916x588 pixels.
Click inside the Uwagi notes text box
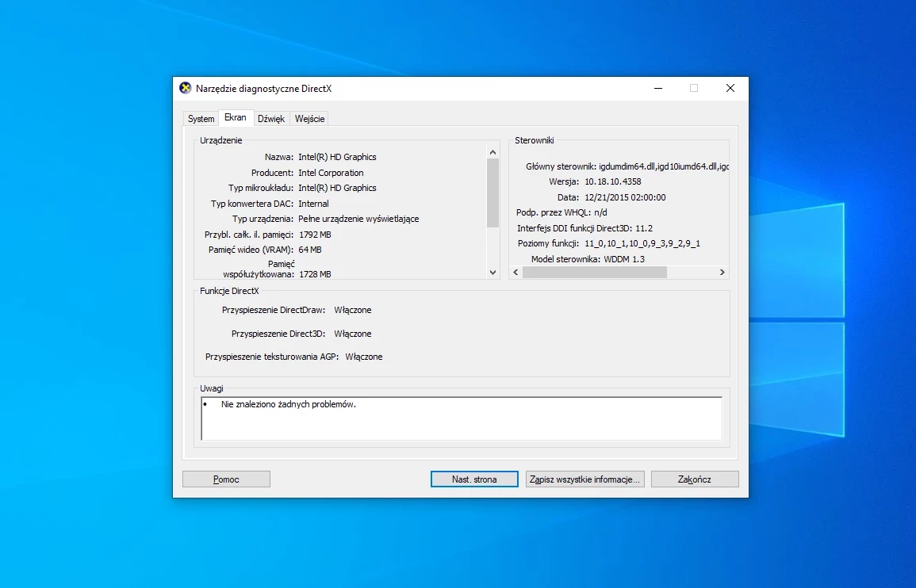click(x=462, y=418)
